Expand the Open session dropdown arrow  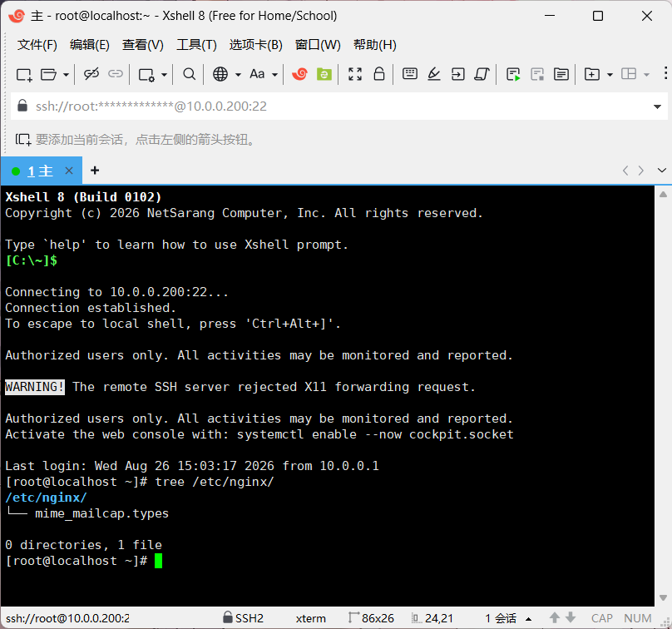tap(66, 75)
